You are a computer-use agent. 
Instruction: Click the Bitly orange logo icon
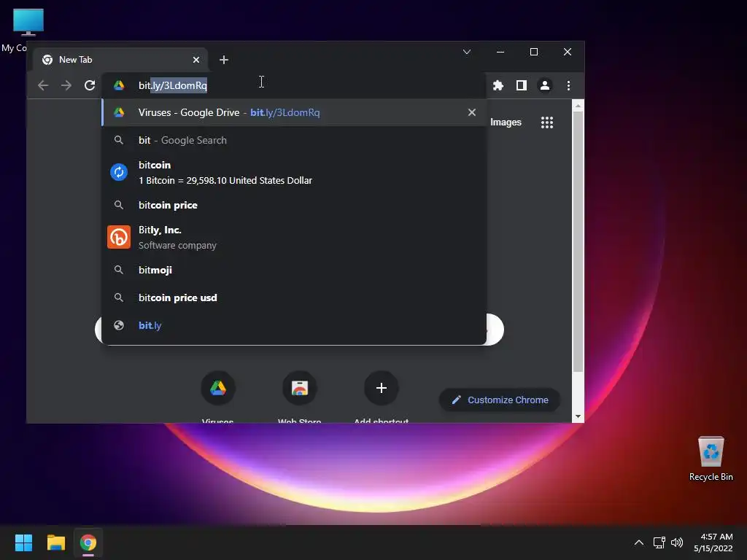pyautogui.click(x=119, y=237)
